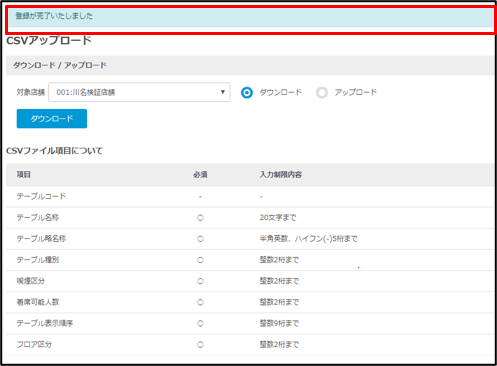Open the 対象店舗 store dropdown
The image size is (497, 366).
tap(139, 92)
